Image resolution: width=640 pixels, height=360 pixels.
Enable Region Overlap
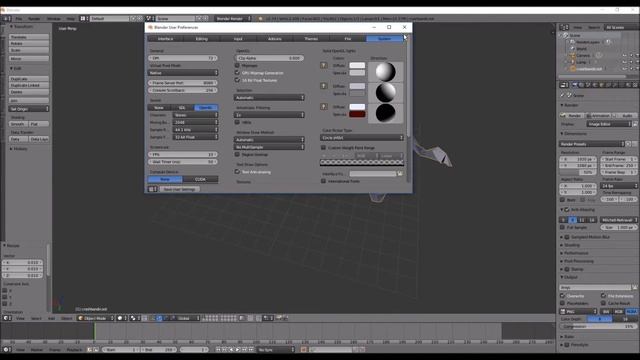(x=237, y=155)
